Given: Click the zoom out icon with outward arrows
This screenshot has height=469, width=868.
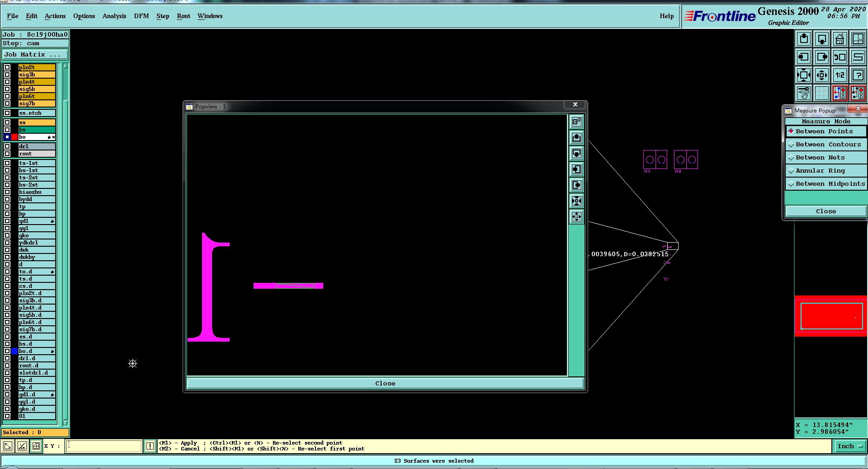Looking at the screenshot, I should pyautogui.click(x=822, y=75).
